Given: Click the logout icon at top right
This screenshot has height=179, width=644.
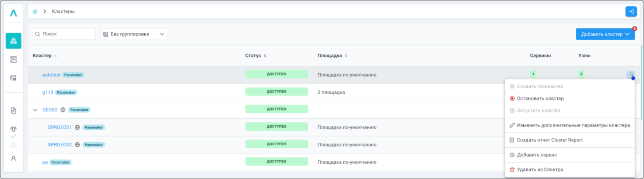Looking at the screenshot, I should [631, 11].
